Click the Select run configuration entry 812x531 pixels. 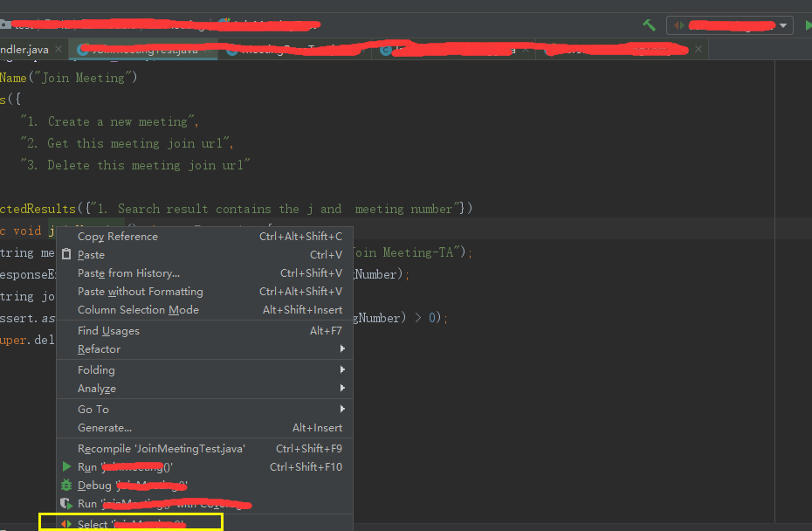pyautogui.click(x=204, y=524)
